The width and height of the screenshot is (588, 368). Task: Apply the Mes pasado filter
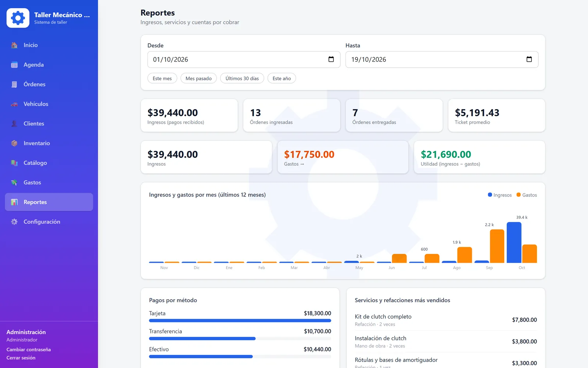point(198,78)
